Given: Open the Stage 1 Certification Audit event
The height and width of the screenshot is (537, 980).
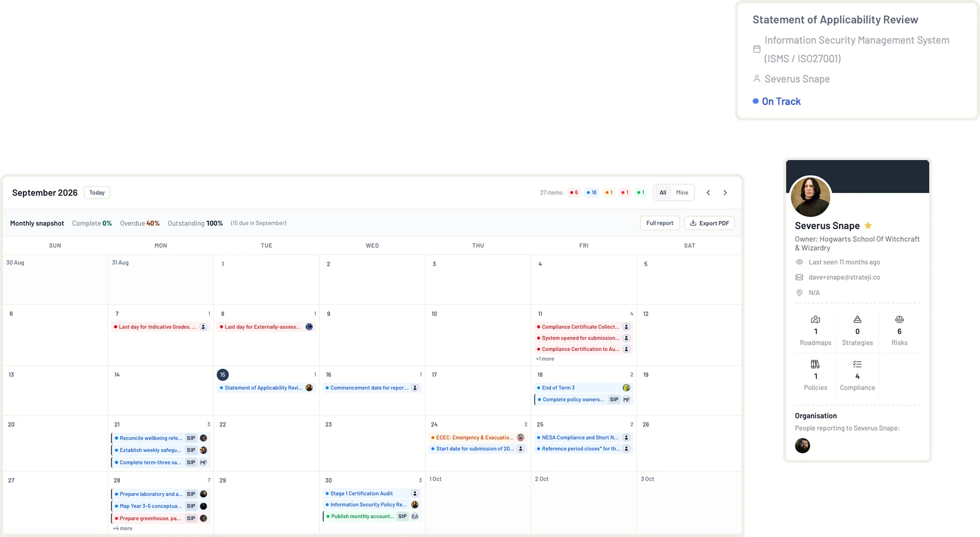Looking at the screenshot, I should point(372,493).
